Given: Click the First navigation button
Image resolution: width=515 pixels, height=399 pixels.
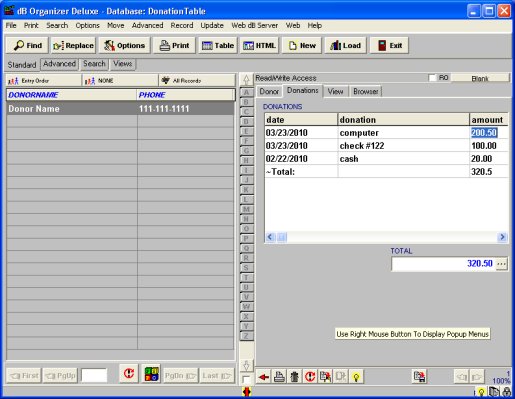Looking at the screenshot, I should 24,376.
